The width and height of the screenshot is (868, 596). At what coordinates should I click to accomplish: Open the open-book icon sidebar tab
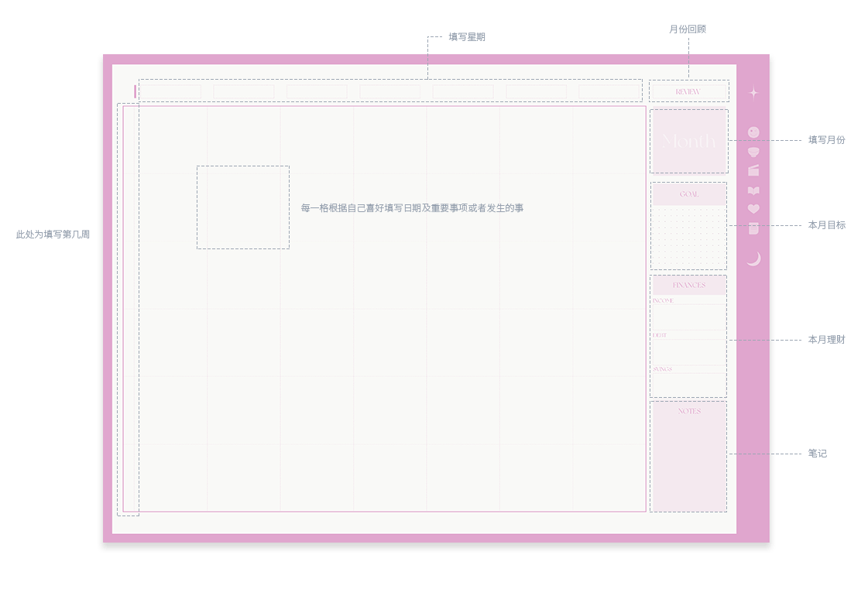[x=753, y=191]
